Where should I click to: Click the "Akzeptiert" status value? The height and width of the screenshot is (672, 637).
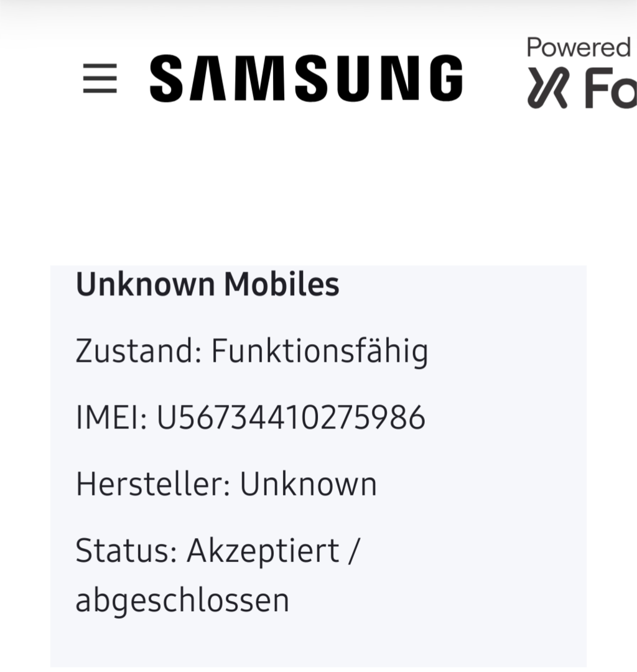263,551
